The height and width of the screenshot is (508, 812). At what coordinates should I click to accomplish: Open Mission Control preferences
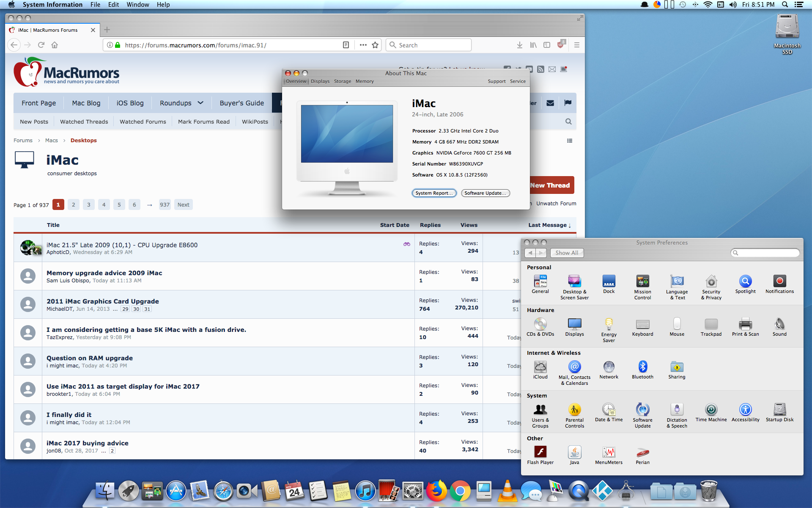click(642, 282)
